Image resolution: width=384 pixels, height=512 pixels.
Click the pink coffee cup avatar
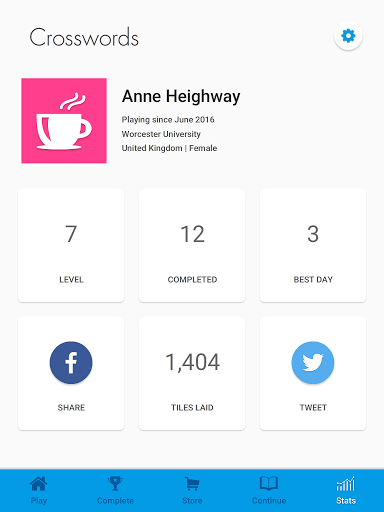(x=64, y=121)
